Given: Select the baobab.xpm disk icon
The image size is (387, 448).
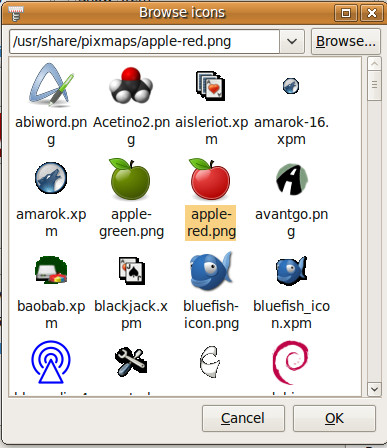Looking at the screenshot, I should (51, 270).
